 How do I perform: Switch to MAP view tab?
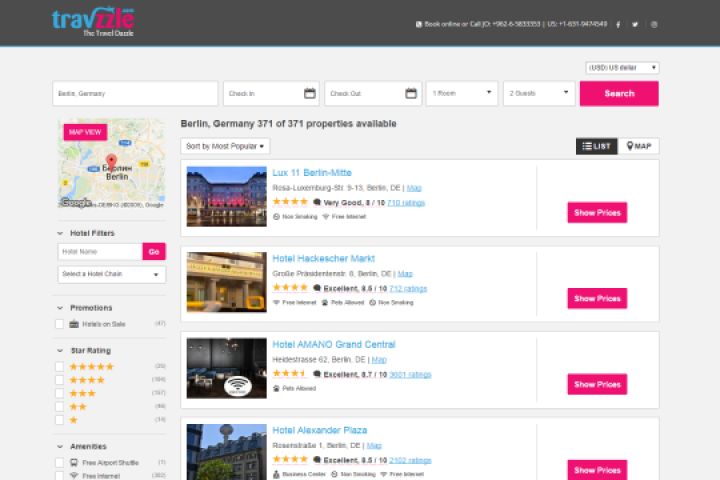tap(639, 146)
